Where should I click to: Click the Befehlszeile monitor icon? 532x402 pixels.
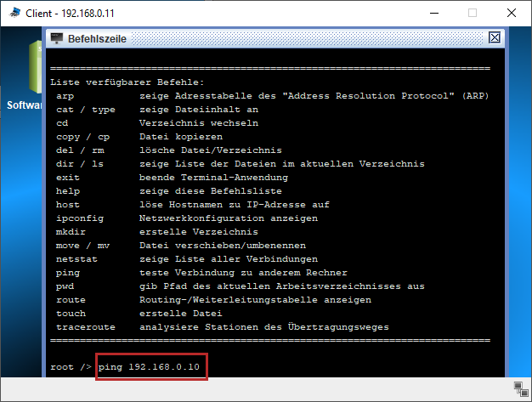coord(57,38)
